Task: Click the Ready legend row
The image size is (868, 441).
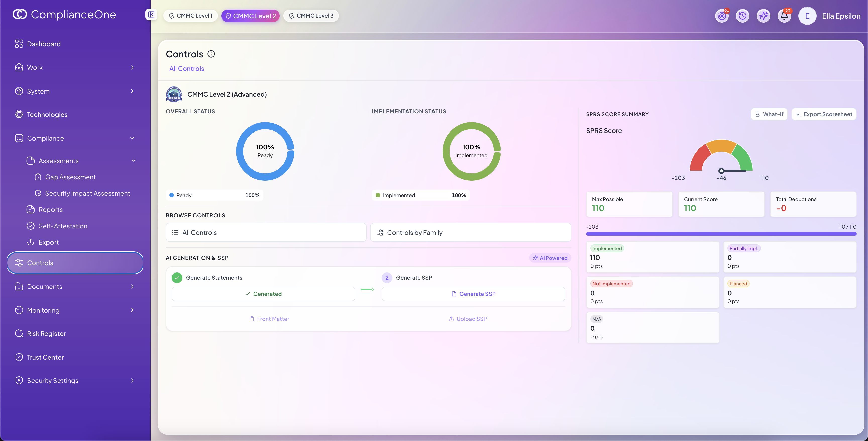Action: tap(215, 195)
